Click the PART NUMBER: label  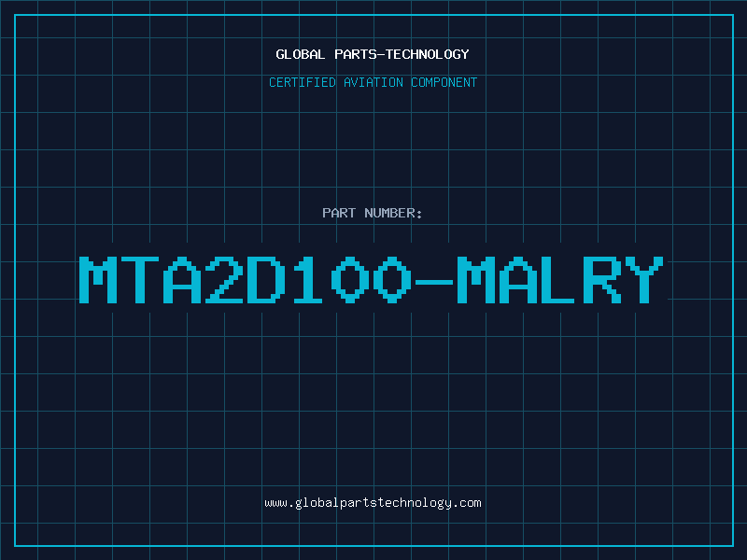coord(373,213)
